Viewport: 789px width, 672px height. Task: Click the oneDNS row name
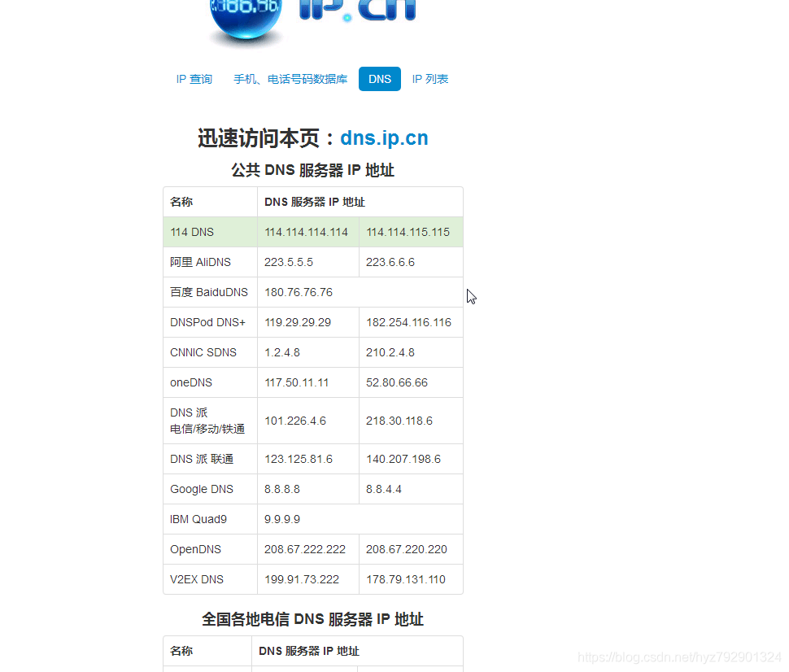190,382
